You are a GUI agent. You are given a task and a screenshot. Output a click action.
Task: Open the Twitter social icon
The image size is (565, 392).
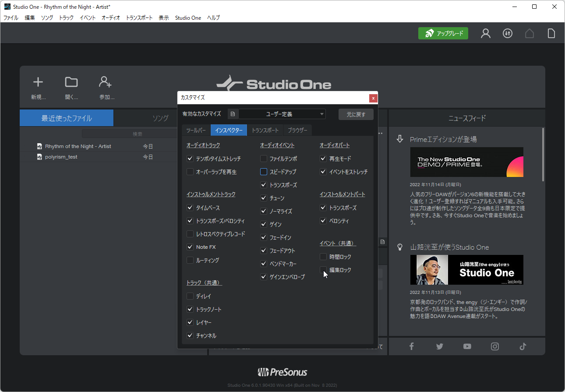coord(439,346)
